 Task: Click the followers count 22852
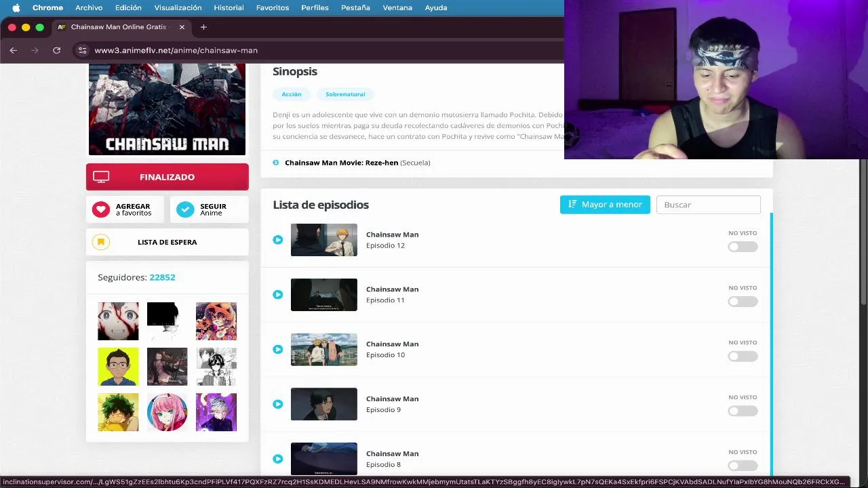click(x=162, y=277)
